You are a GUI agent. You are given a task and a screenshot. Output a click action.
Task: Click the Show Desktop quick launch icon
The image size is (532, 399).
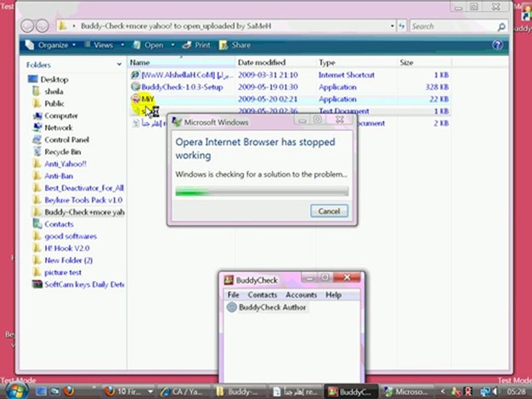point(41,391)
